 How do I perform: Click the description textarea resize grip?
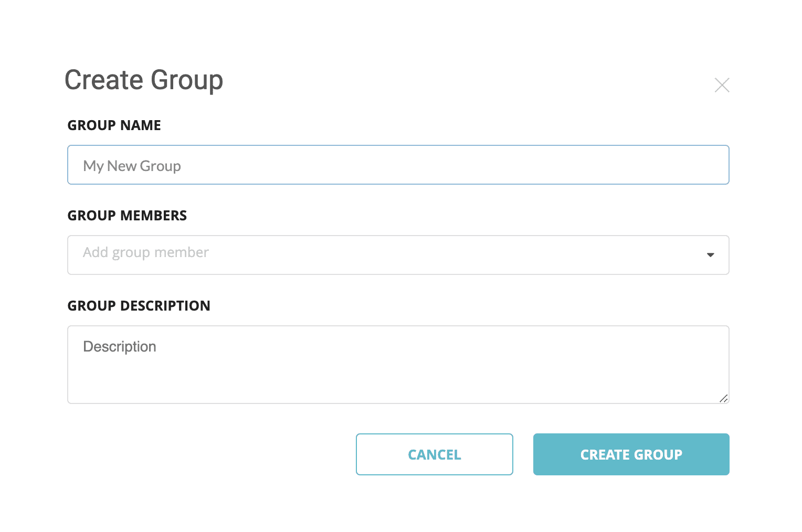point(723,398)
